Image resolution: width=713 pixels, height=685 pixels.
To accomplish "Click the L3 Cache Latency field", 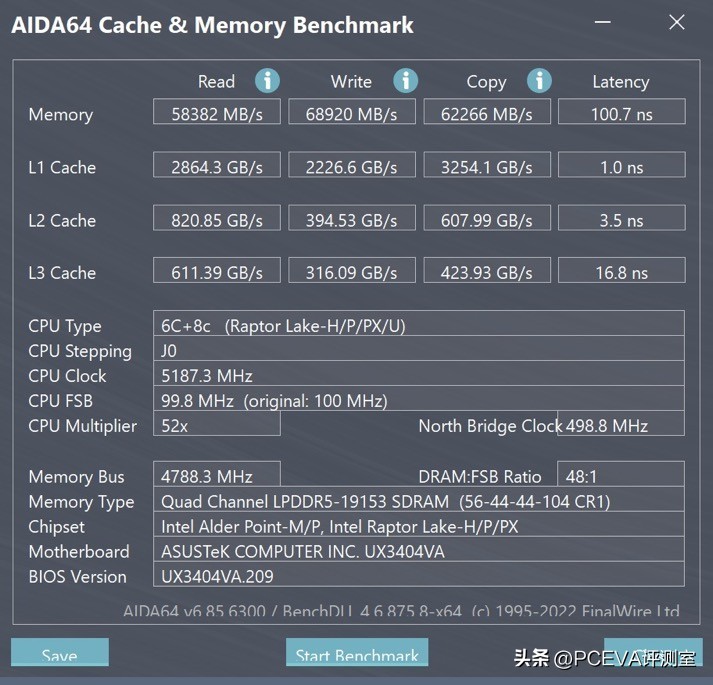I will (x=621, y=272).
